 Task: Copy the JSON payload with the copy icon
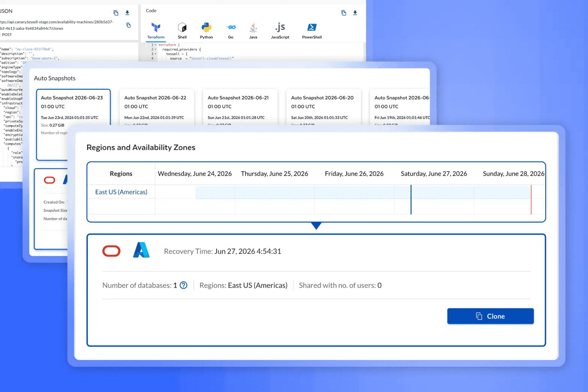pos(116,13)
